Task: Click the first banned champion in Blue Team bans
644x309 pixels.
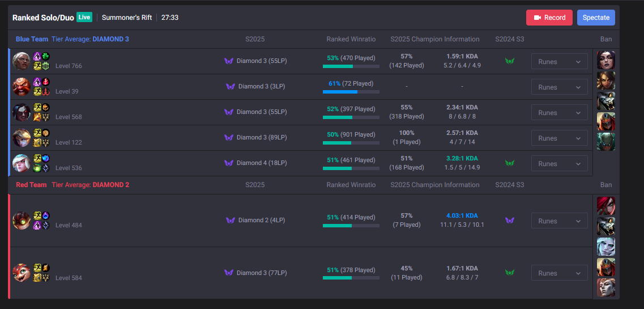Action: (x=606, y=61)
